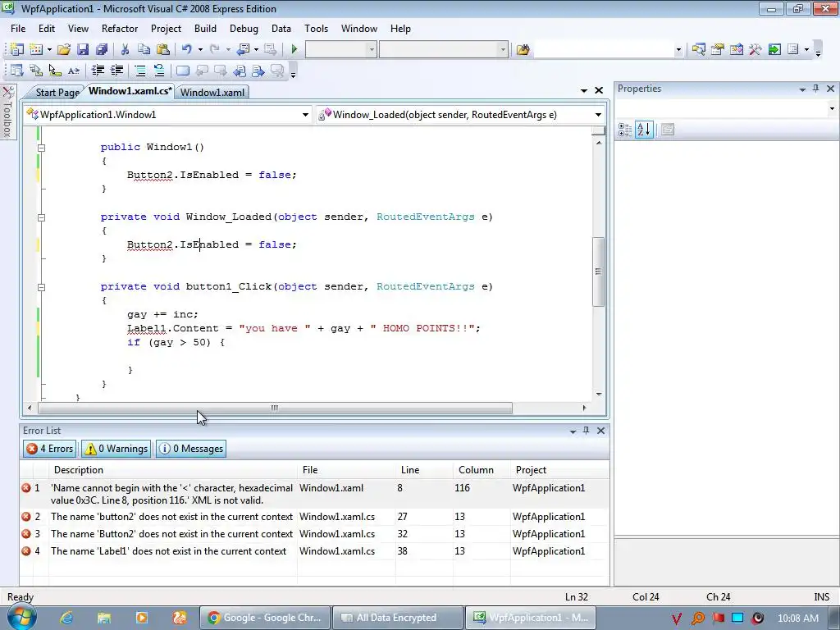
Task: Save the current file with floppy icon
Action: click(x=83, y=50)
